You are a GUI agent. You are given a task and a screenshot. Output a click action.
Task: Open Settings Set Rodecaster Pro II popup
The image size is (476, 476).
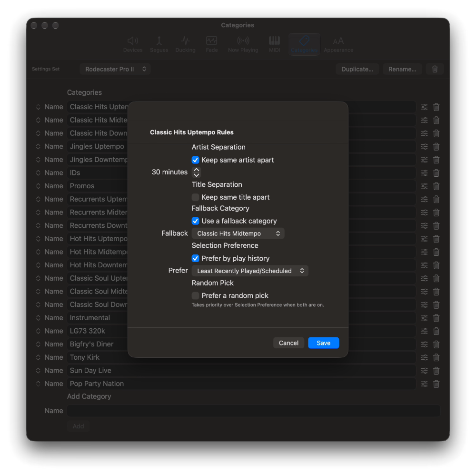point(115,69)
